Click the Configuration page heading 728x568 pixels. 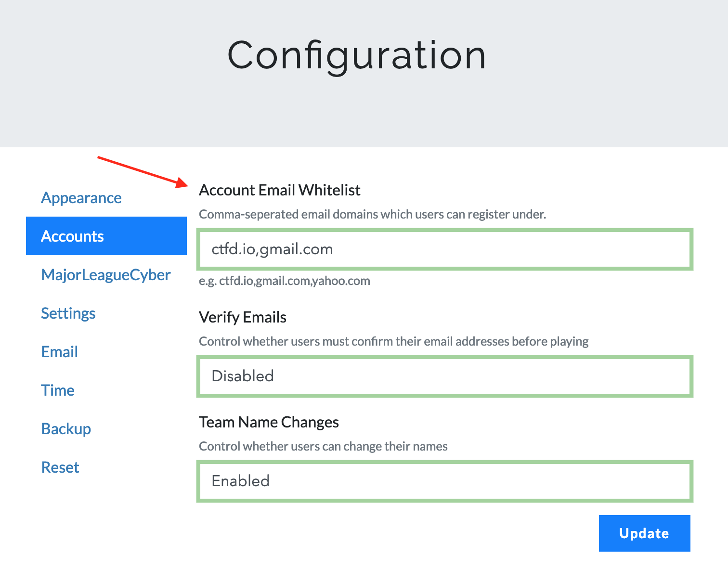356,55
